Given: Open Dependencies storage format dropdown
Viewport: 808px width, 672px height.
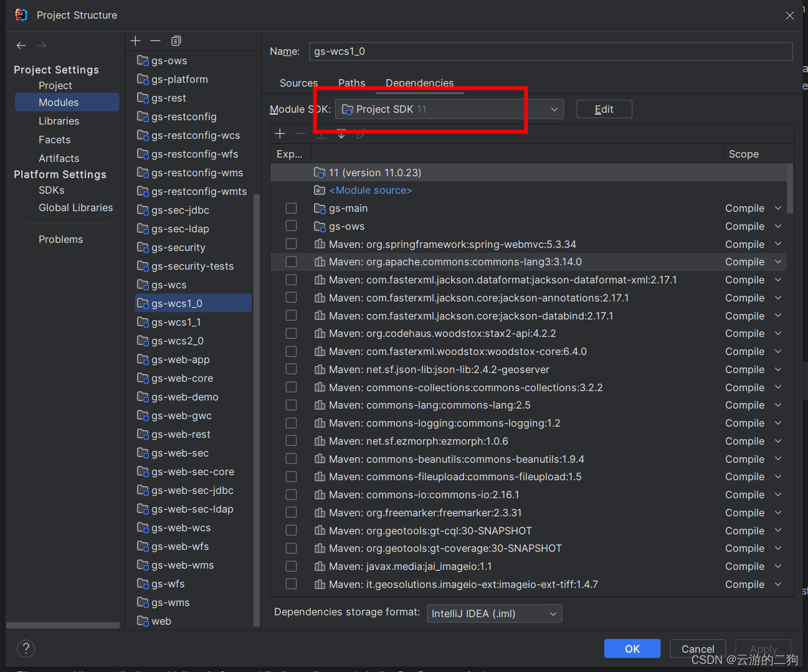Looking at the screenshot, I should coord(494,613).
